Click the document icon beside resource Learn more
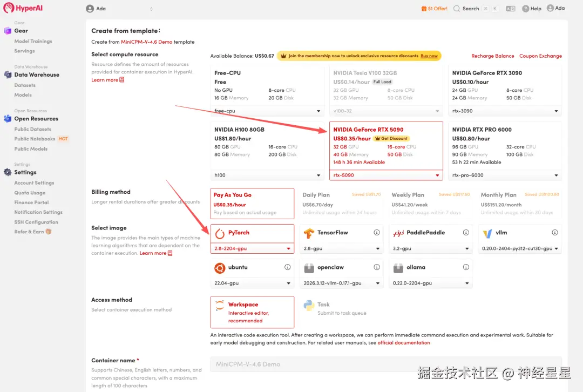 coord(121,80)
